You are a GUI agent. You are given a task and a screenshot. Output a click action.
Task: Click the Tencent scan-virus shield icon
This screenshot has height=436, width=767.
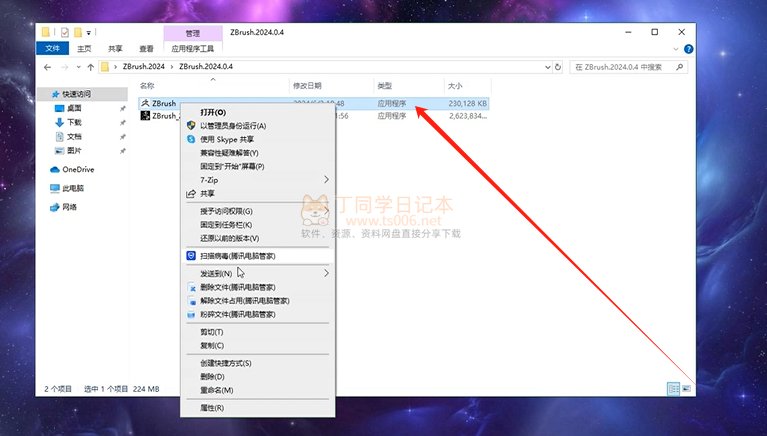(x=191, y=256)
